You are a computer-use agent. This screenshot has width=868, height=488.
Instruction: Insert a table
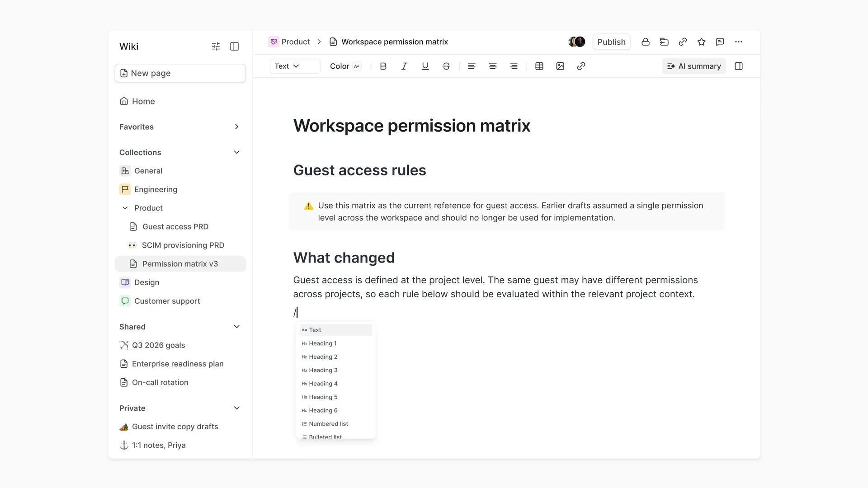pos(539,66)
